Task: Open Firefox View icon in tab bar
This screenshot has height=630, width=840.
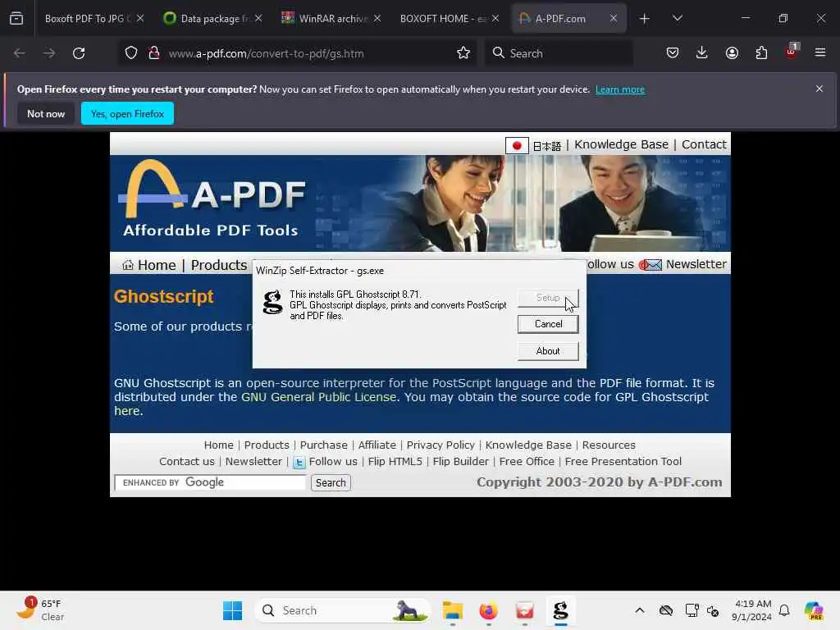Action: tap(16, 18)
